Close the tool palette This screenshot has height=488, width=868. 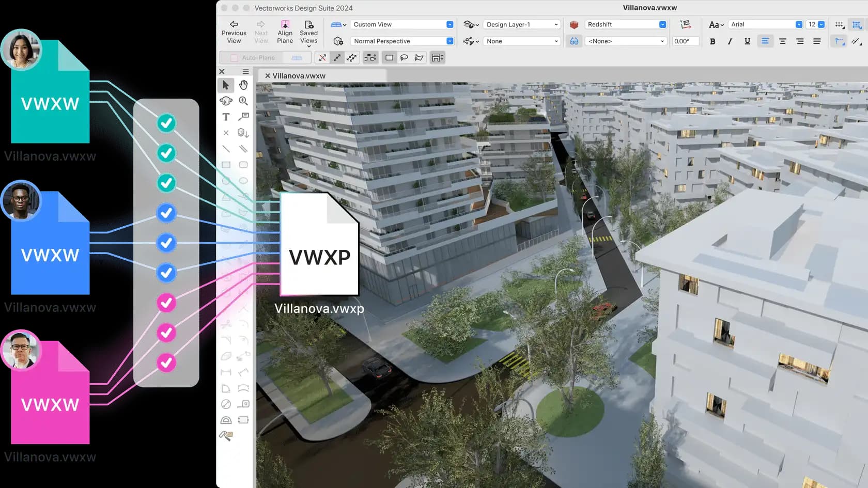pos(222,72)
